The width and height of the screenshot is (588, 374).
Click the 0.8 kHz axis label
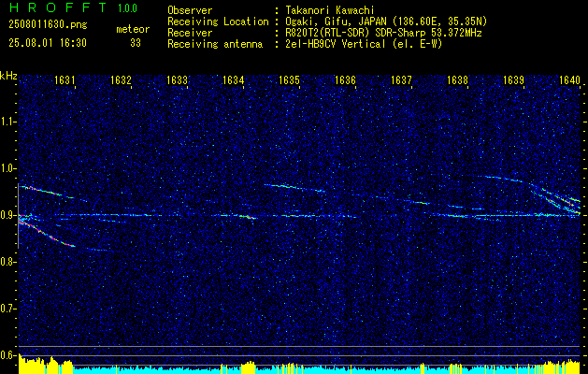[7, 262]
